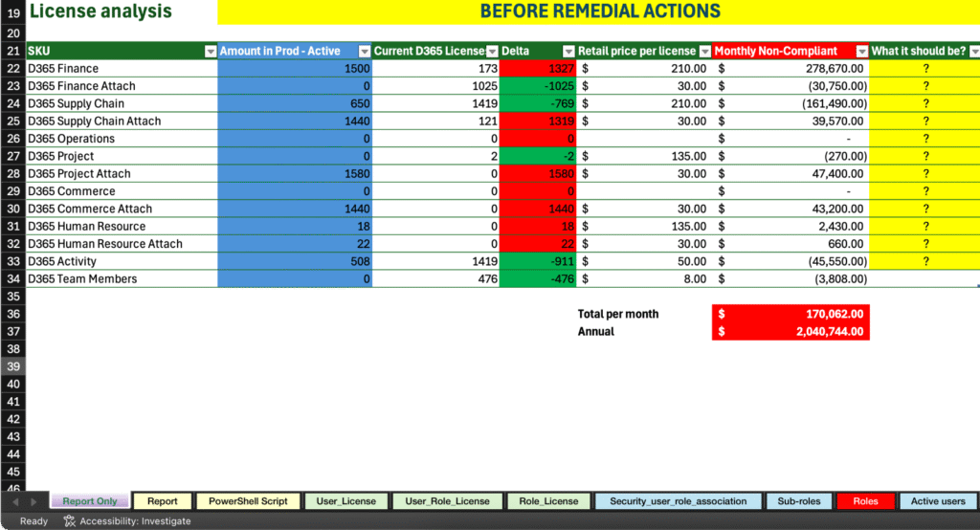Select the annual total 2,040,744.00 cell
Screen dimensions: 980x530
pos(791,331)
